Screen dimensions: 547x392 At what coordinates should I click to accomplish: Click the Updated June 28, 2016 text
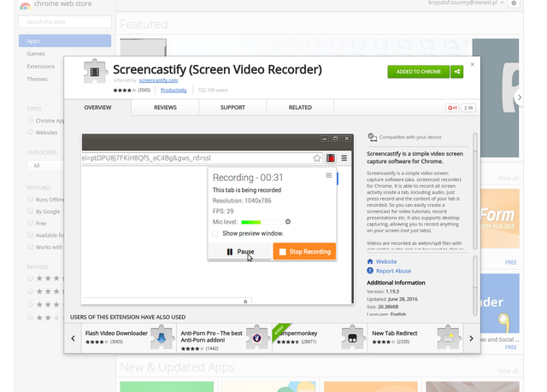pos(392,299)
